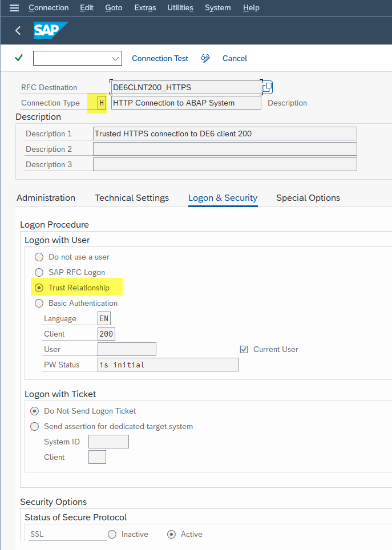
Task: Open the Goto menu
Action: click(114, 8)
